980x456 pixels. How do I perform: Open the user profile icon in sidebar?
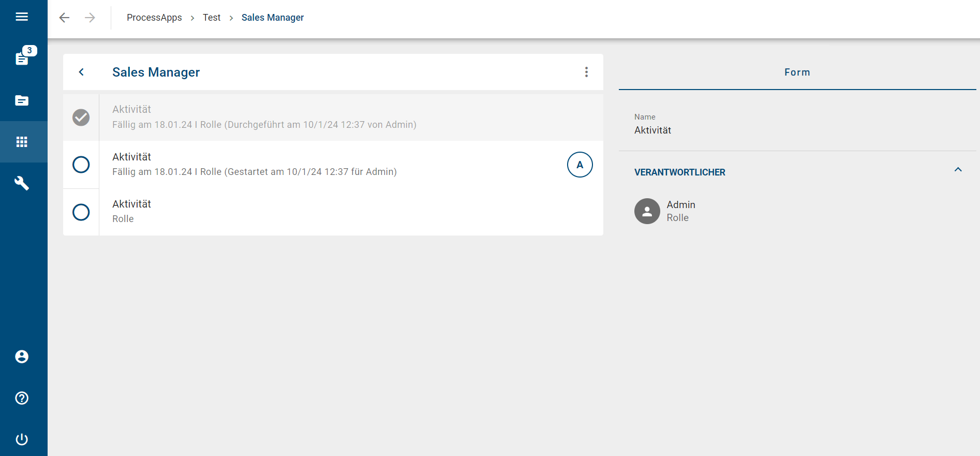[22, 357]
